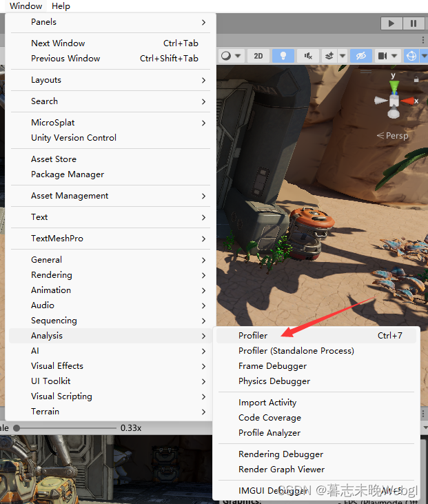The image size is (428, 504).
Task: Expand the TextMeshPro submenu
Action: [x=110, y=238]
